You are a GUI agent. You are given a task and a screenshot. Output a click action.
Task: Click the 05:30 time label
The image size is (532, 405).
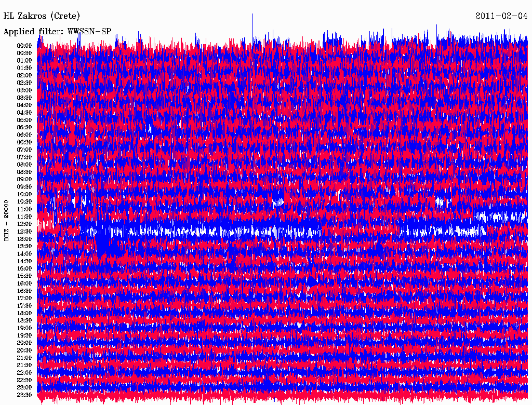pos(24,128)
